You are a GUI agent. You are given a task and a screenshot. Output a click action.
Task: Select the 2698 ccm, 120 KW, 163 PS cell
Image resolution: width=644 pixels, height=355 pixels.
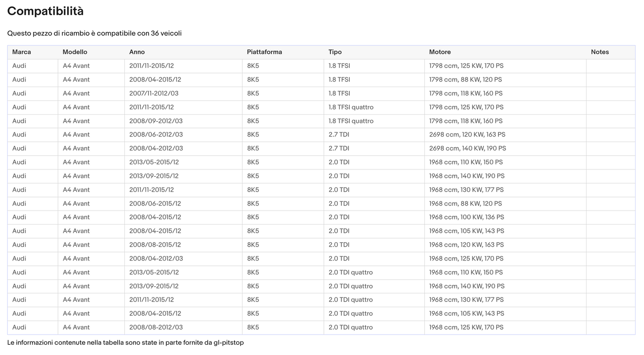[467, 135]
